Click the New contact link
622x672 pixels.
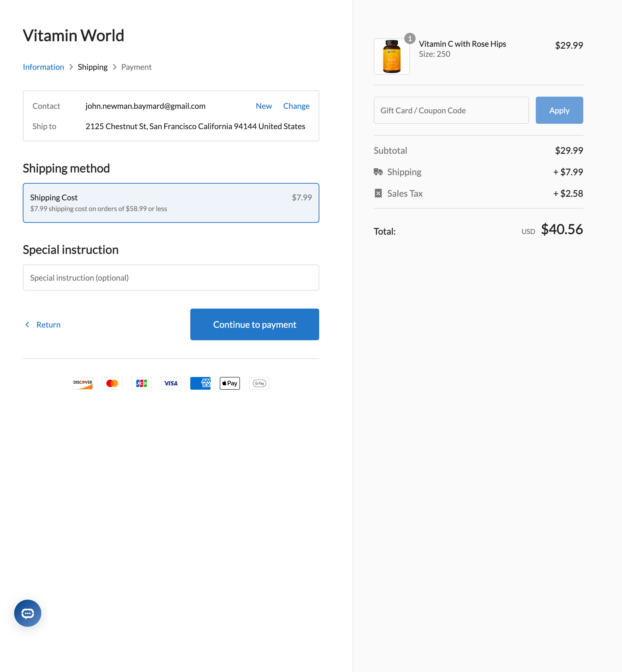click(264, 106)
